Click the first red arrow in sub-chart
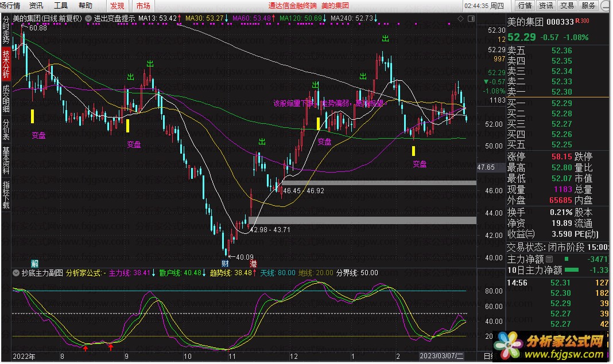This screenshot has height=364, width=613. click(x=86, y=347)
